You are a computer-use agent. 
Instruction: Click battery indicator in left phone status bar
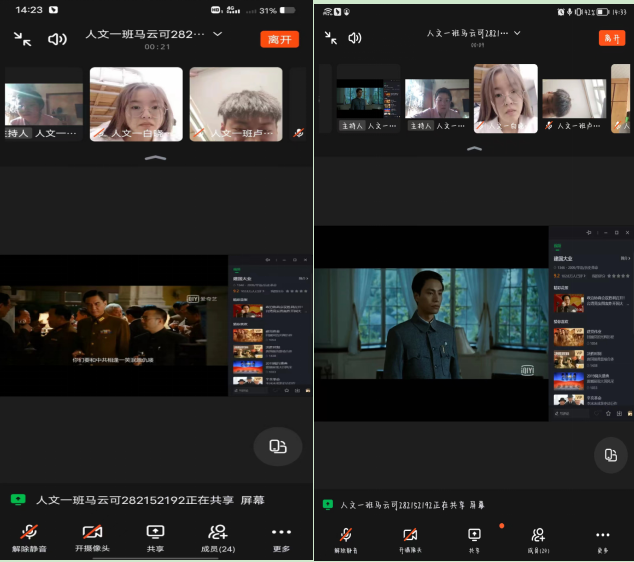[x=287, y=10]
